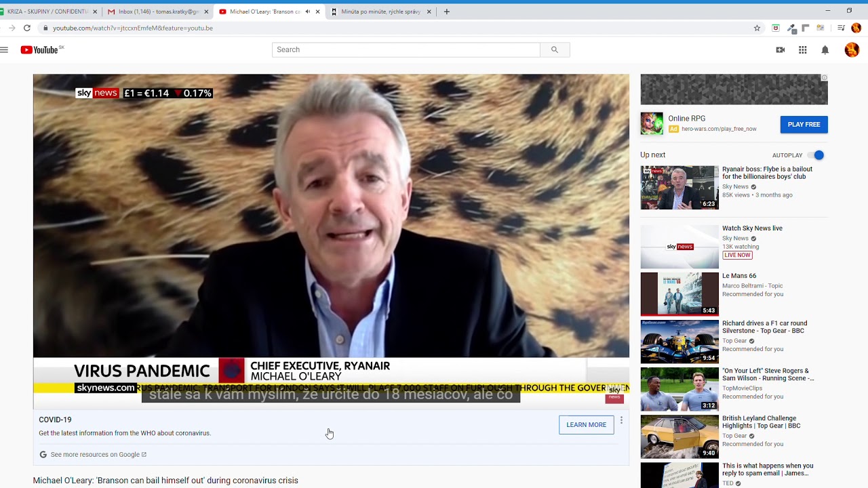Open the create video camera icon
868x488 pixels.
point(781,49)
